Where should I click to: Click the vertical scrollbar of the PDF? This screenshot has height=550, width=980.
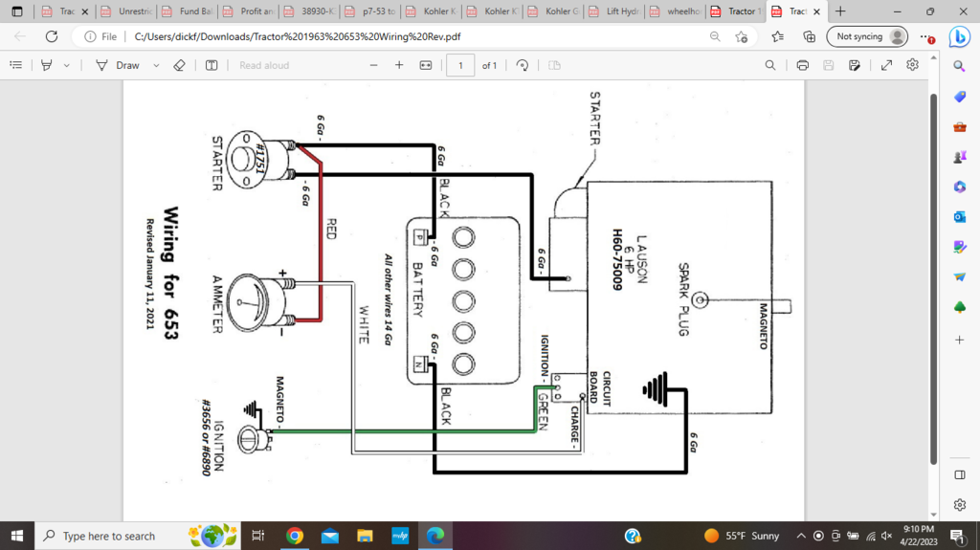pyautogui.click(x=933, y=287)
